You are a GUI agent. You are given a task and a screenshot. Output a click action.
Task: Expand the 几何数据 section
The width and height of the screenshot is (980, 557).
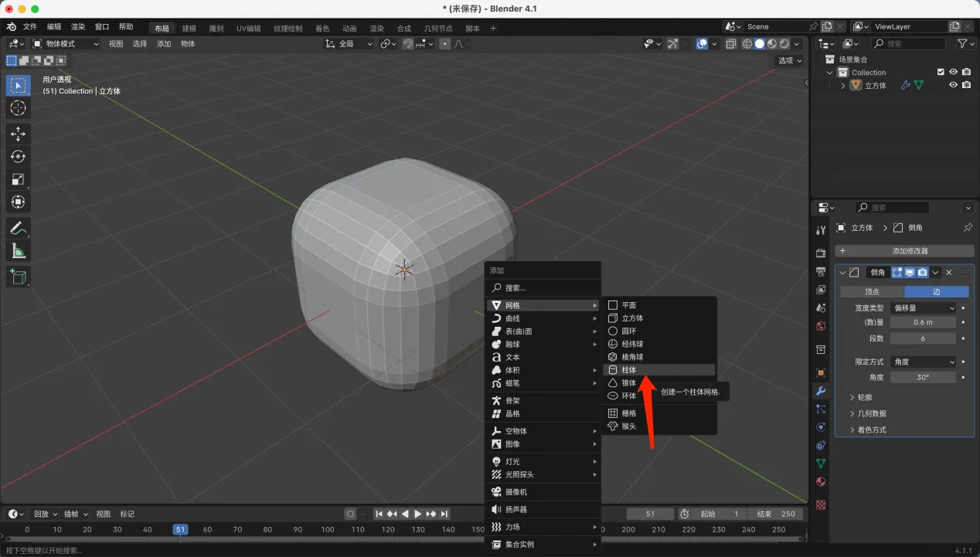tap(872, 413)
